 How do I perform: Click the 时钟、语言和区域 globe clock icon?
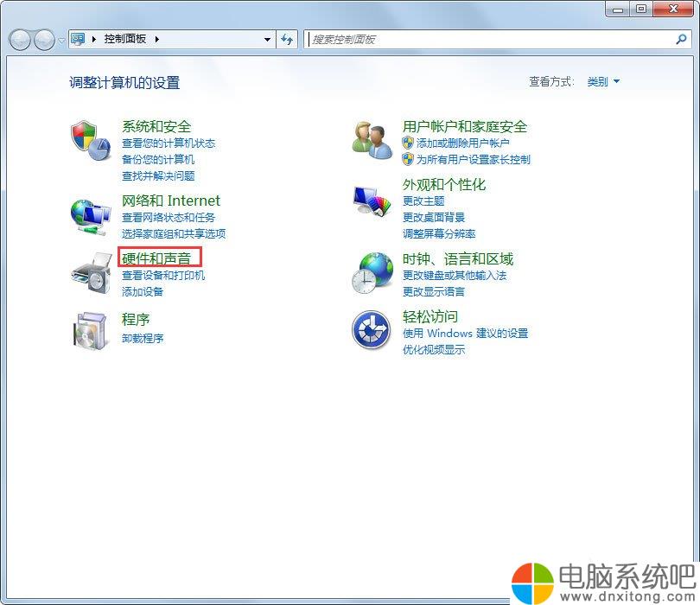pos(372,273)
